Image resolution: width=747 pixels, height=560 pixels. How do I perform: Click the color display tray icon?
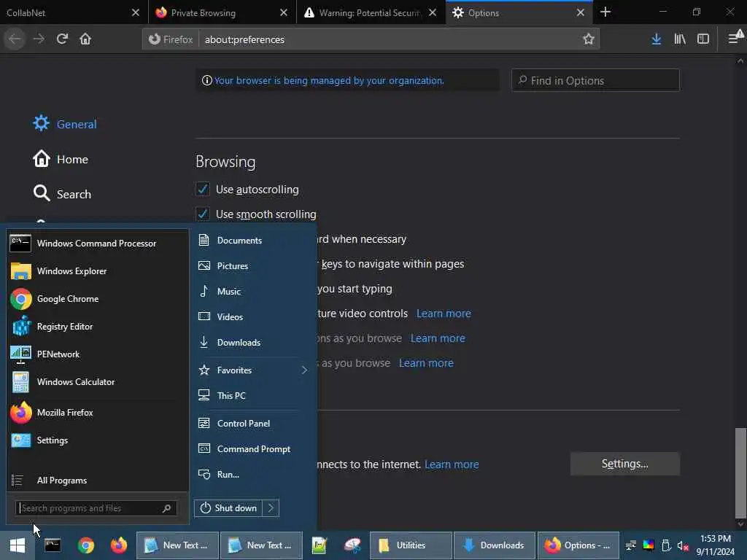pos(649,545)
